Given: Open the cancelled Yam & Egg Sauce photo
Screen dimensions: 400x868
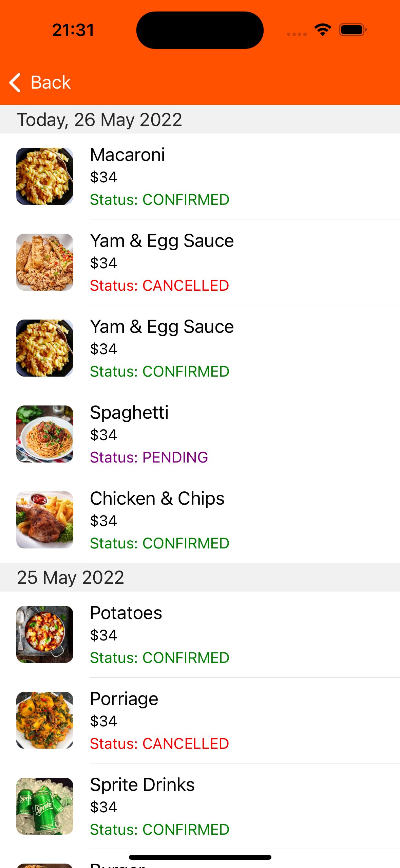Looking at the screenshot, I should [45, 262].
